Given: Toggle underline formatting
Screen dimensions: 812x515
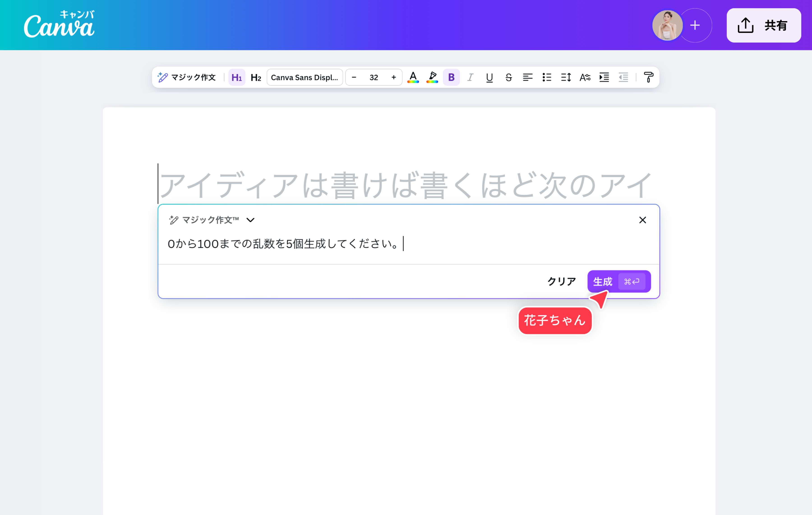Looking at the screenshot, I should point(490,78).
